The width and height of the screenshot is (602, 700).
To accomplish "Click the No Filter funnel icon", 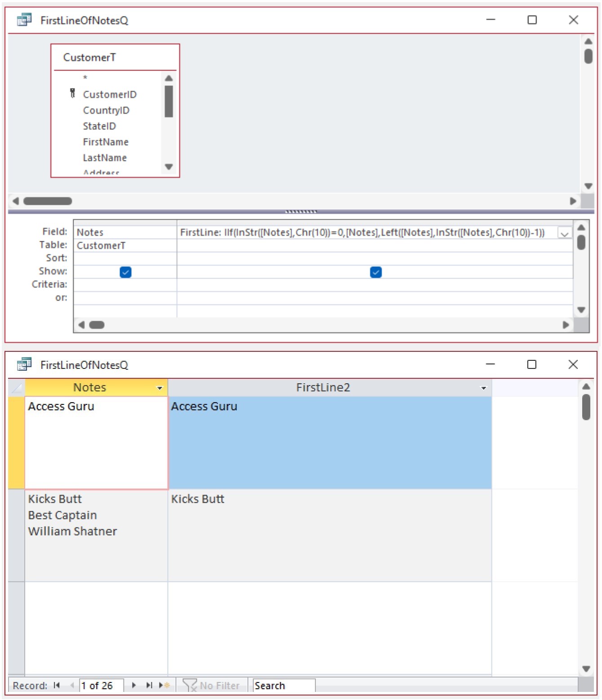I will click(190, 685).
